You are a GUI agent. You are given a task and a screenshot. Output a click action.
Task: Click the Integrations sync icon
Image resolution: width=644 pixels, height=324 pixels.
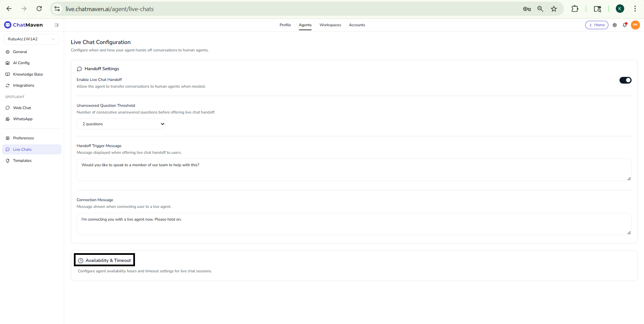(7, 85)
